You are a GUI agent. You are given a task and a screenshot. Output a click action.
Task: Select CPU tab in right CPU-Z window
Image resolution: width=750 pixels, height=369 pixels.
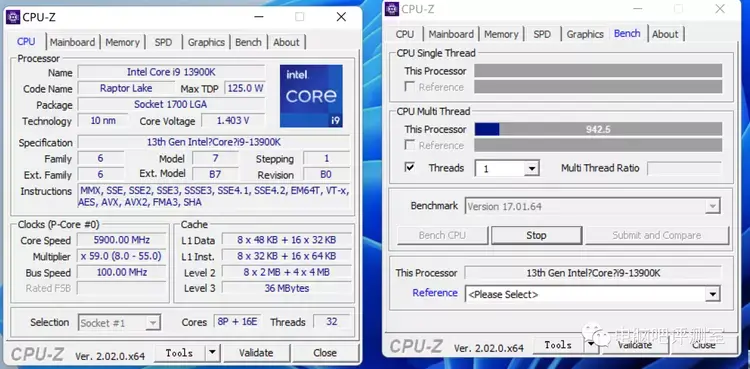coord(405,34)
